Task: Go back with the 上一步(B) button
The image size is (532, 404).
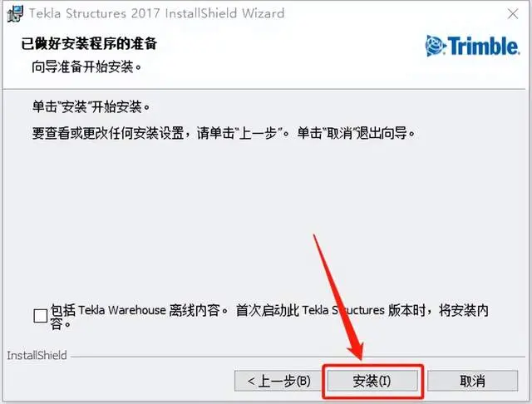Action: pyautogui.click(x=278, y=381)
